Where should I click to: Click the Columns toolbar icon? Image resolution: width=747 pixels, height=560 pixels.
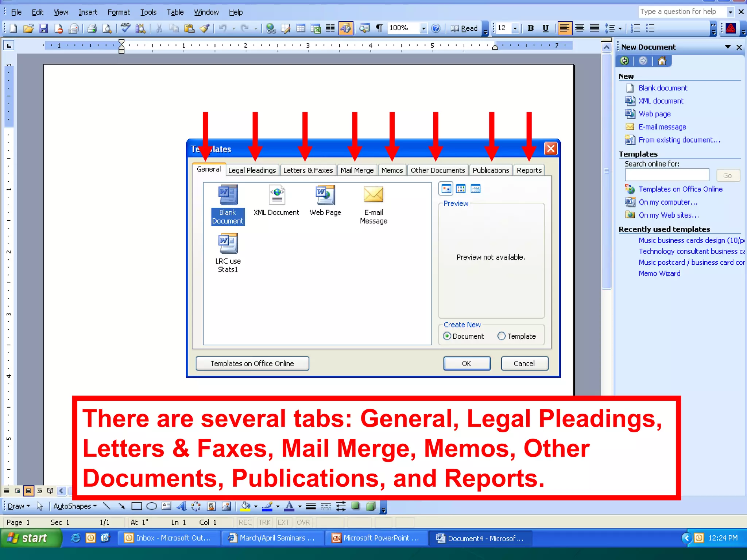tap(330, 28)
